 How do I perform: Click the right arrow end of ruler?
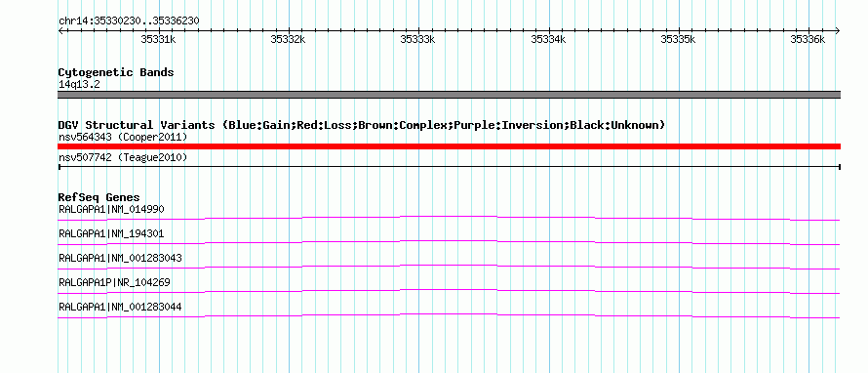(838, 30)
